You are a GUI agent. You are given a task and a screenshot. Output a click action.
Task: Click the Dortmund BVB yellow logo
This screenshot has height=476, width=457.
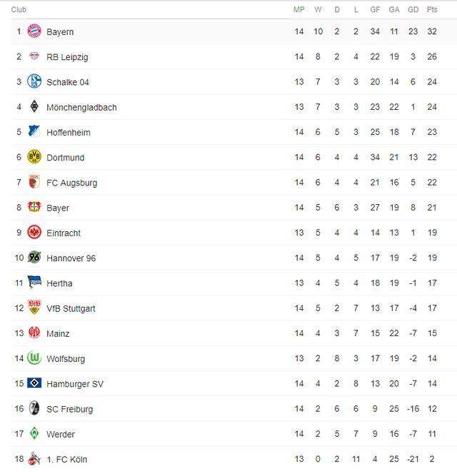(x=34, y=157)
